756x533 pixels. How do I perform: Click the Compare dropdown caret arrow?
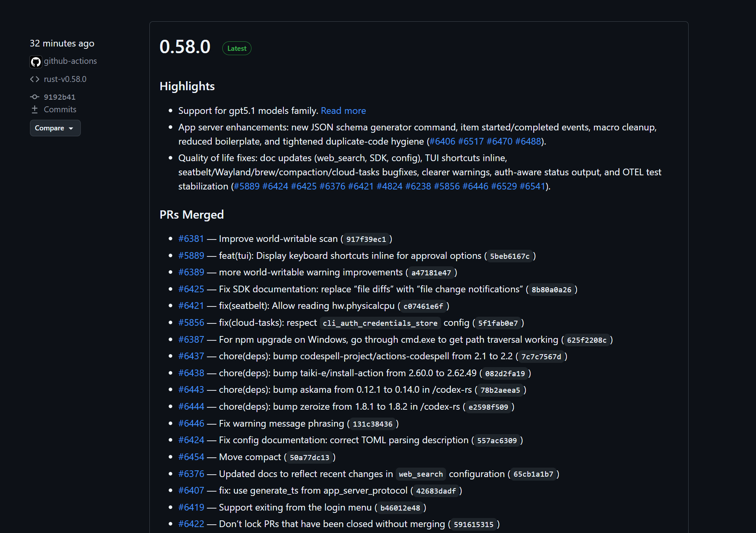(71, 128)
